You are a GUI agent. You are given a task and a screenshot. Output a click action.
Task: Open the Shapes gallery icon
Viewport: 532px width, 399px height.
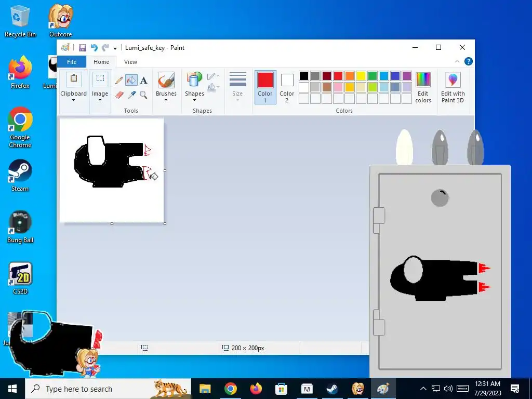click(194, 80)
